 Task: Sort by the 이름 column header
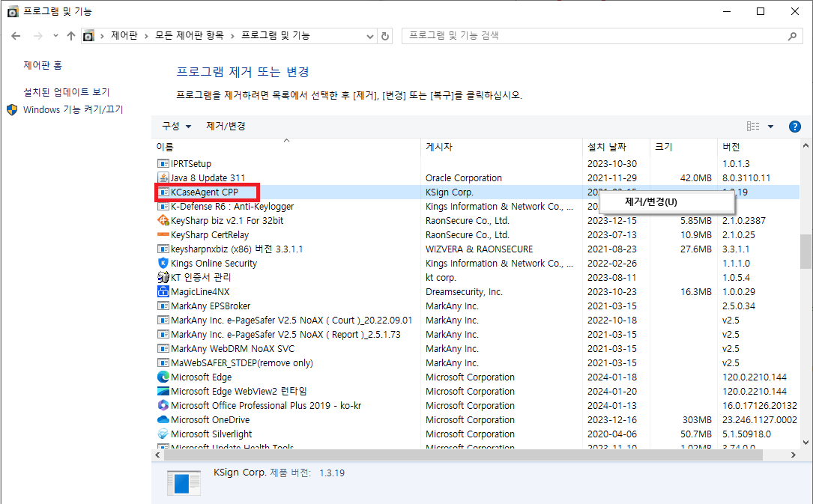[286, 147]
